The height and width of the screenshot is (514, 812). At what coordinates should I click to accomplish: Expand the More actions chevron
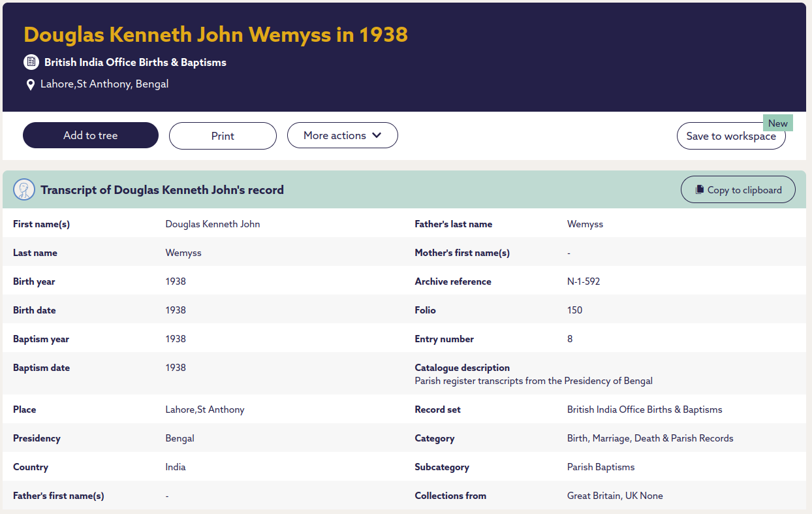click(377, 135)
